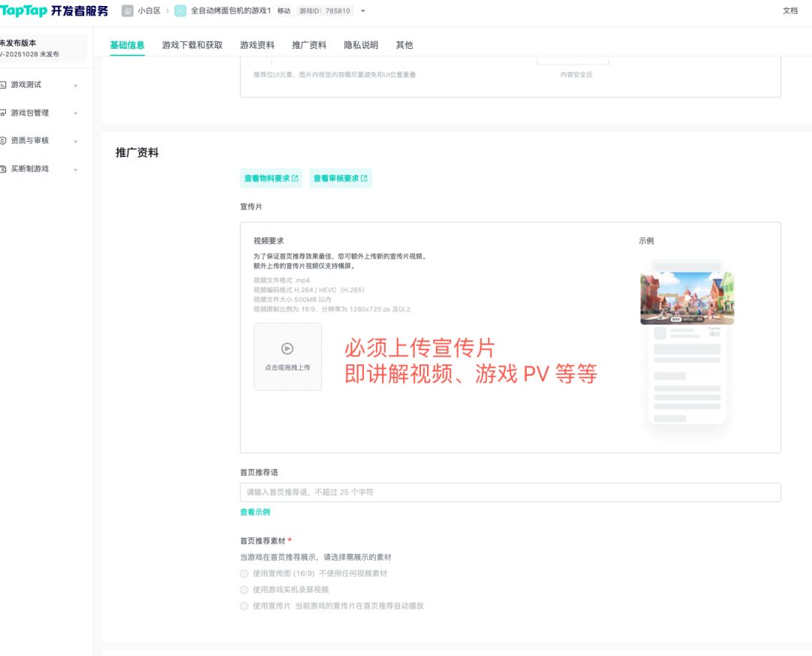Click the 移动 platform tag

coord(283,11)
